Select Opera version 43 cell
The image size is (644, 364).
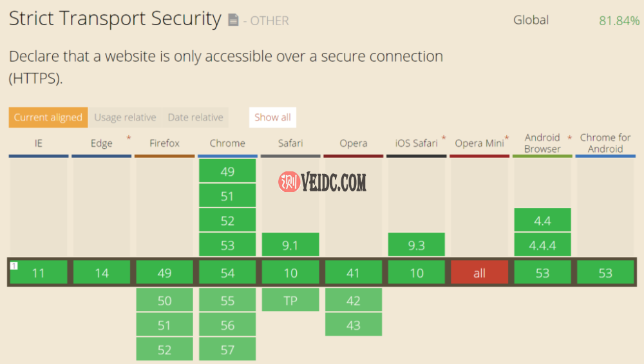tap(353, 325)
